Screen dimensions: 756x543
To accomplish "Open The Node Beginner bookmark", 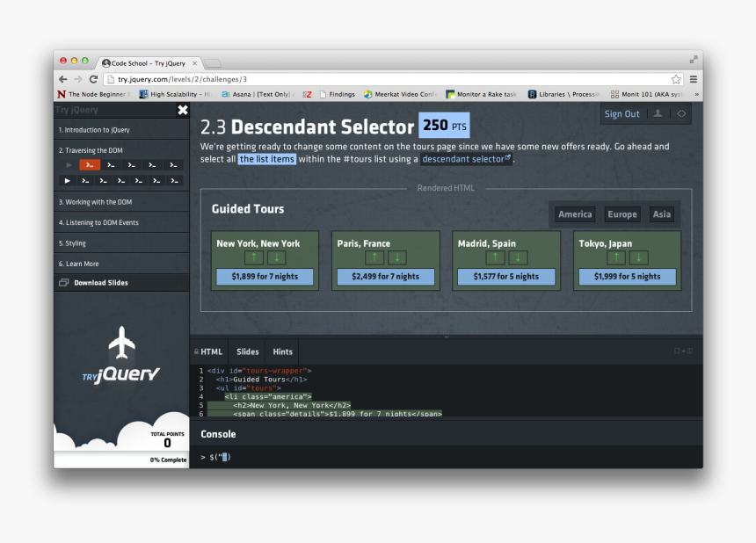I will [x=93, y=94].
